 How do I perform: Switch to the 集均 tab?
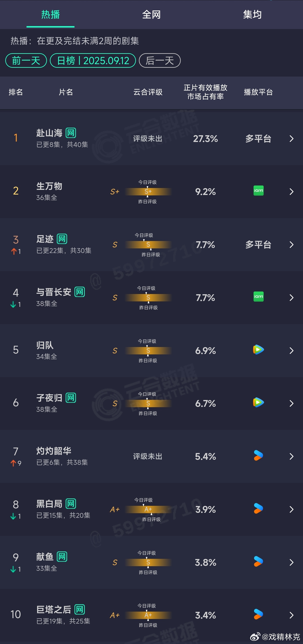(252, 15)
